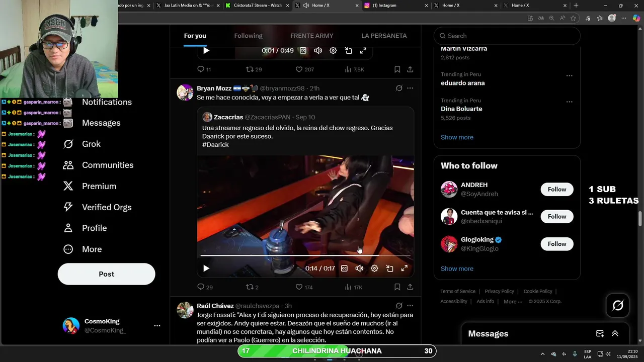Like the post with 174 likes
This screenshot has width=644, height=362.
click(x=304, y=287)
